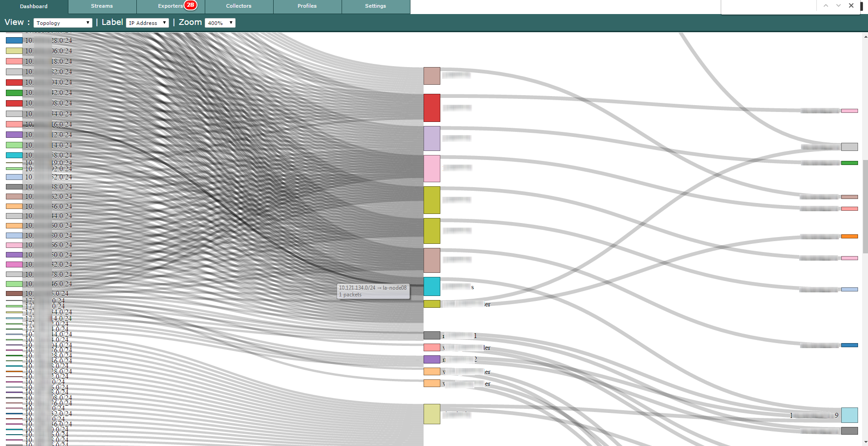Click the vertical scrollbar's down arrow
Screen dimensions: 868x446
pyautogui.click(x=865, y=442)
